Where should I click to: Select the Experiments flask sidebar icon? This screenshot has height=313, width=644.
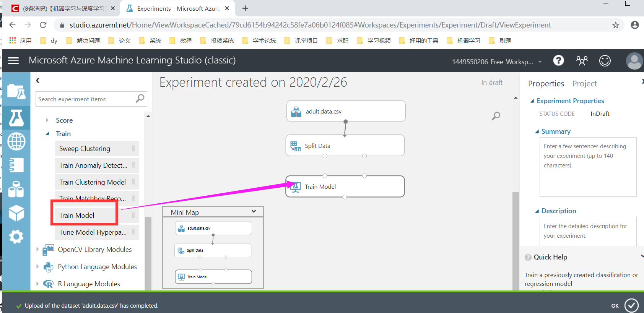pyautogui.click(x=16, y=117)
